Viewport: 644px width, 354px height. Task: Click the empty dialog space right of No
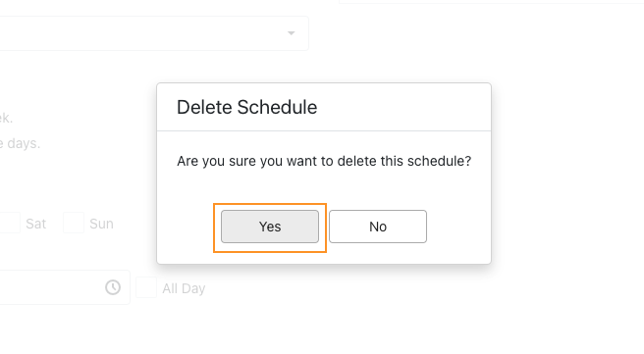pyautogui.click(x=458, y=227)
